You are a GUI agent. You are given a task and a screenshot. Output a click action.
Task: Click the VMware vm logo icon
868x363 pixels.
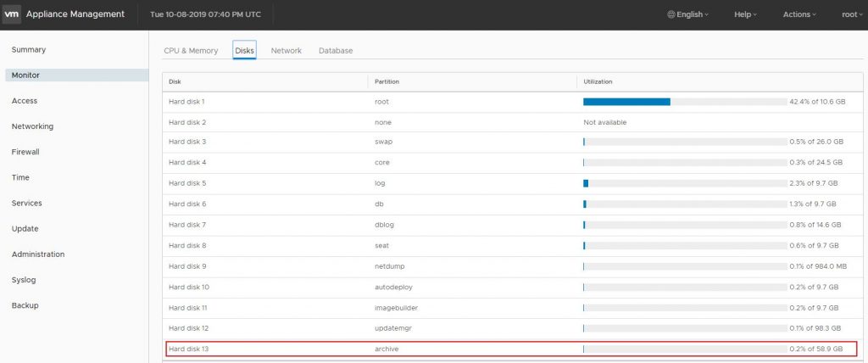(12, 14)
